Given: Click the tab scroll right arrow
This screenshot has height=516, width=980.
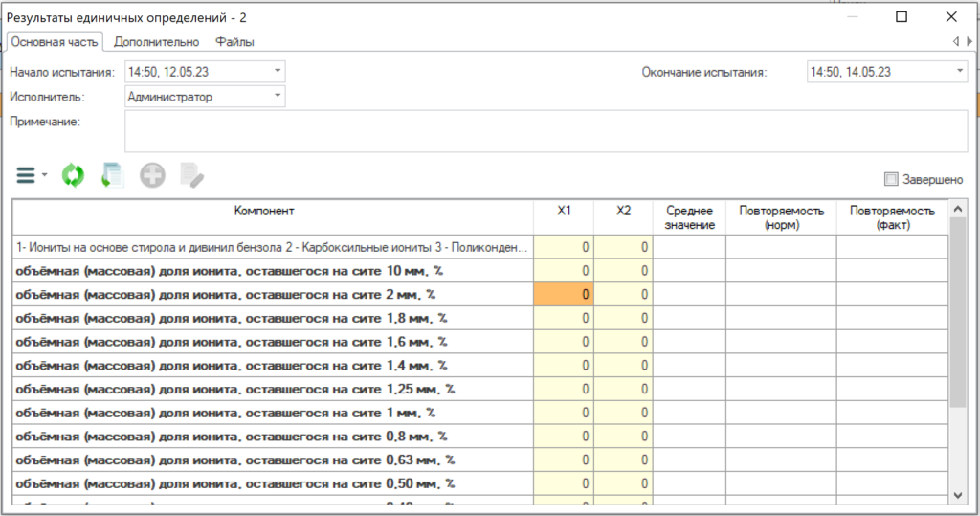Looking at the screenshot, I should pyautogui.click(x=969, y=41).
